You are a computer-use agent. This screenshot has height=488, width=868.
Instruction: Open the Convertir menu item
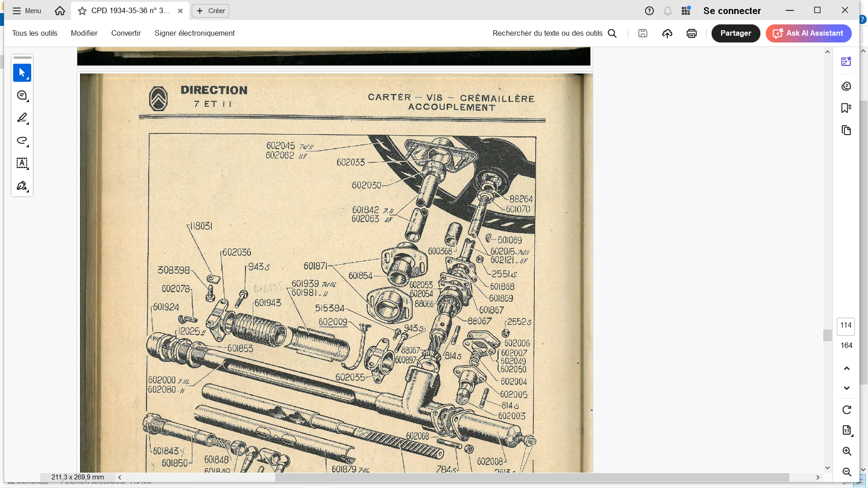[126, 33]
